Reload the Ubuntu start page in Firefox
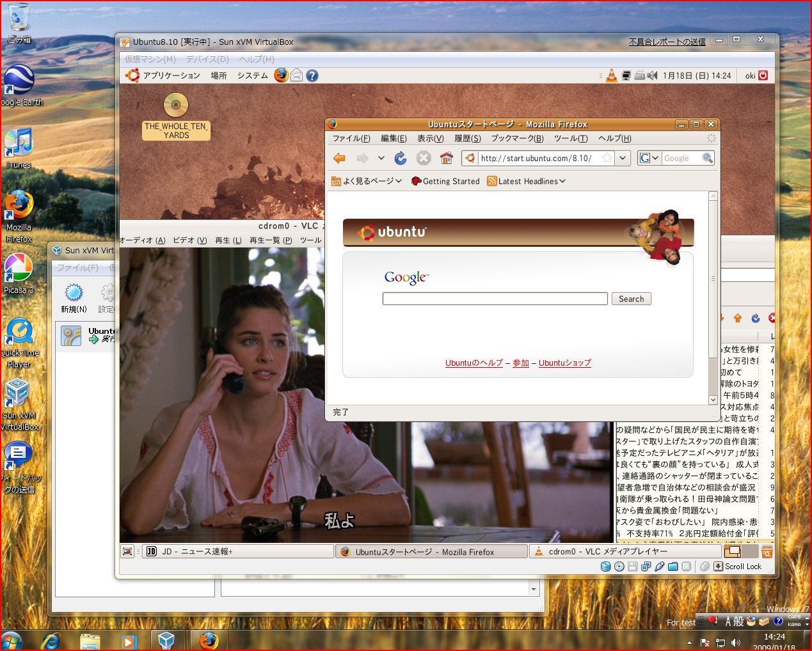The width and height of the screenshot is (812, 651). coord(401,158)
